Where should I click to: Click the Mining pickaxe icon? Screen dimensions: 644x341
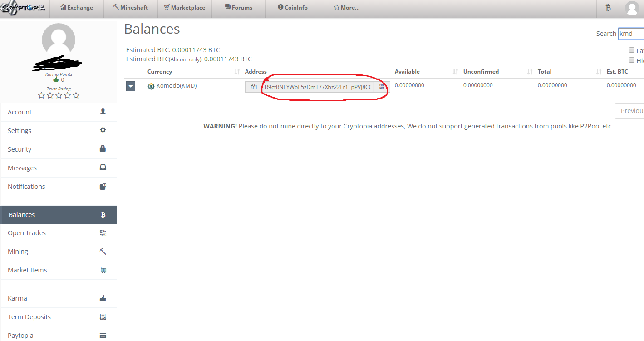103,251
